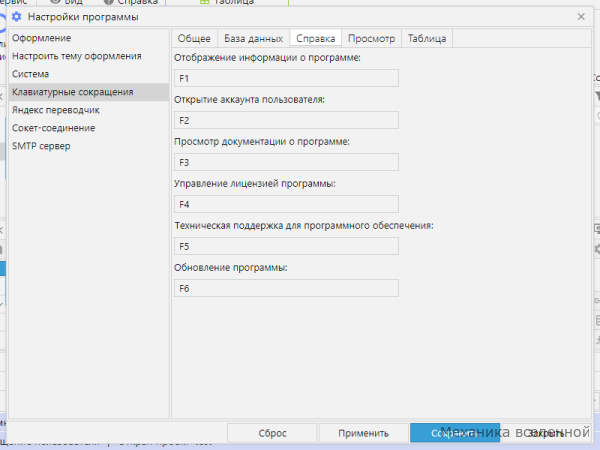Click label Отображение информации о программе
The image size is (600, 450).
tap(267, 58)
